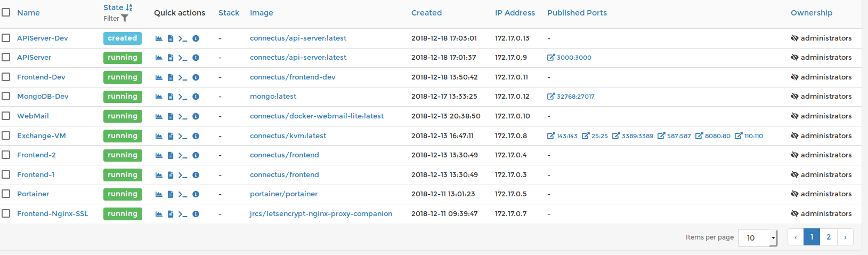
Task: Click the State filter funnel icon
Action: click(125, 19)
